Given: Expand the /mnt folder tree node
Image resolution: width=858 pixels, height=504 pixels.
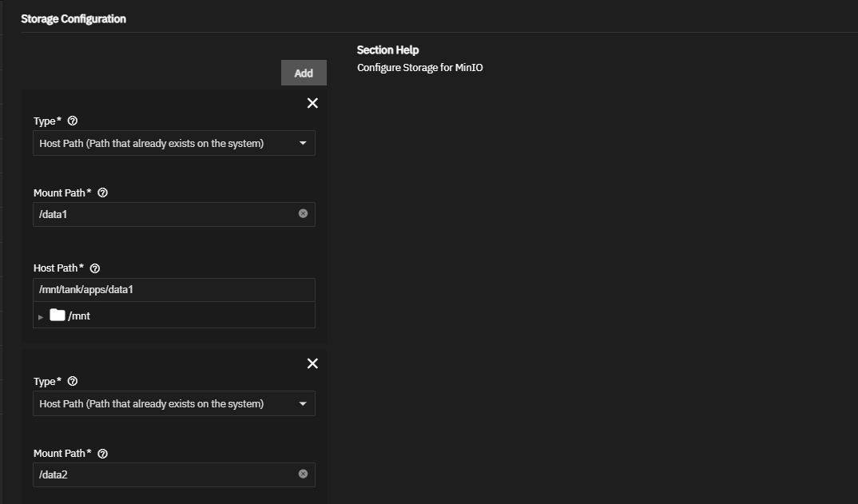Looking at the screenshot, I should point(41,316).
